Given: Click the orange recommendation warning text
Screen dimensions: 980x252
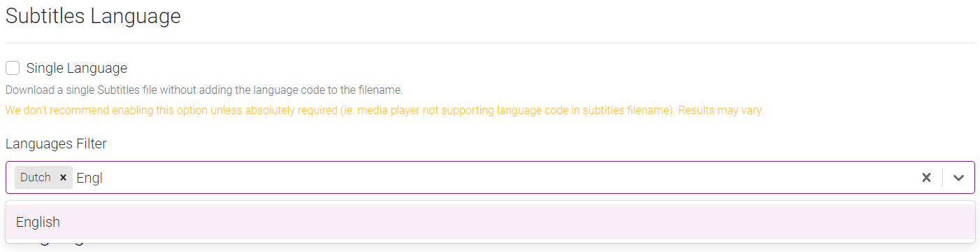Looking at the screenshot, I should pyautogui.click(x=384, y=111).
